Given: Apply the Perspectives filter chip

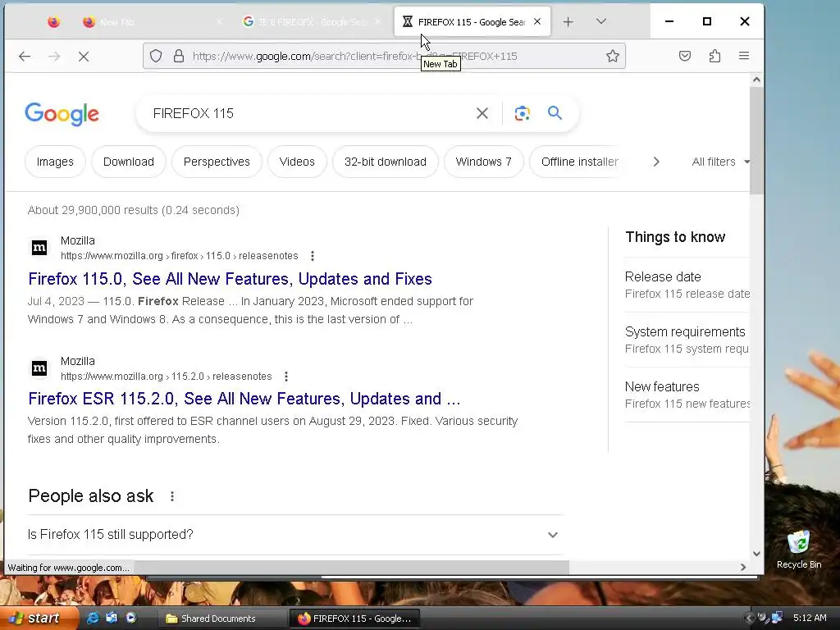Looking at the screenshot, I should [217, 162].
